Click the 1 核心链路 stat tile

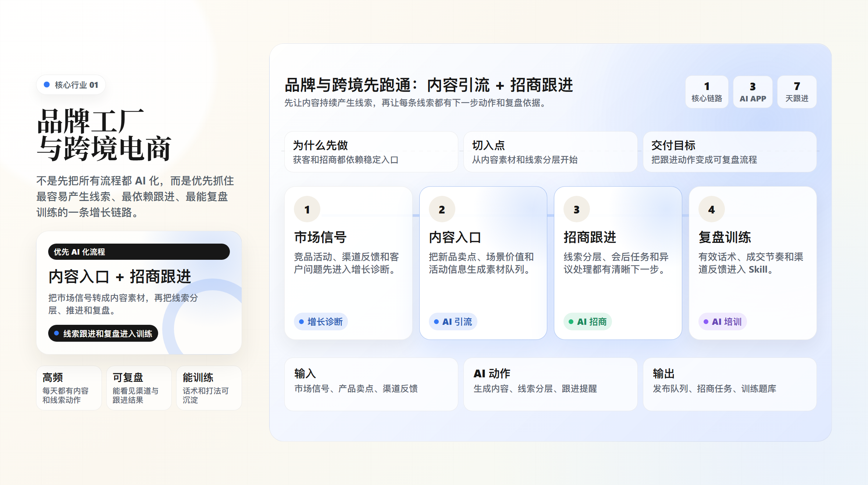coord(707,92)
